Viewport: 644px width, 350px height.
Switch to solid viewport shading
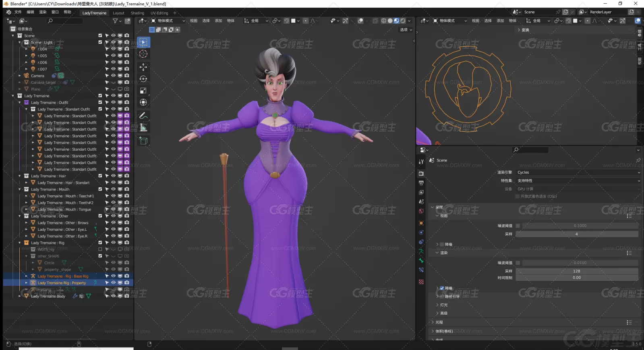pos(390,21)
